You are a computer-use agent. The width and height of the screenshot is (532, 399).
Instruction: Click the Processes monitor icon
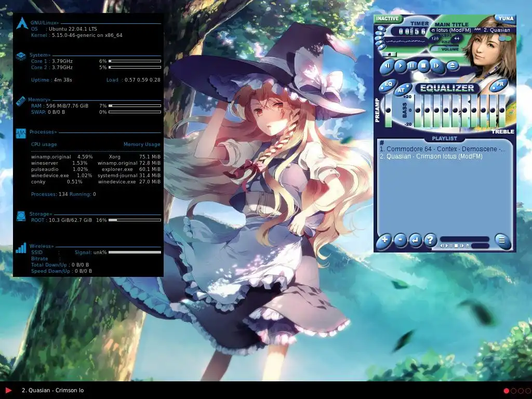point(21,134)
